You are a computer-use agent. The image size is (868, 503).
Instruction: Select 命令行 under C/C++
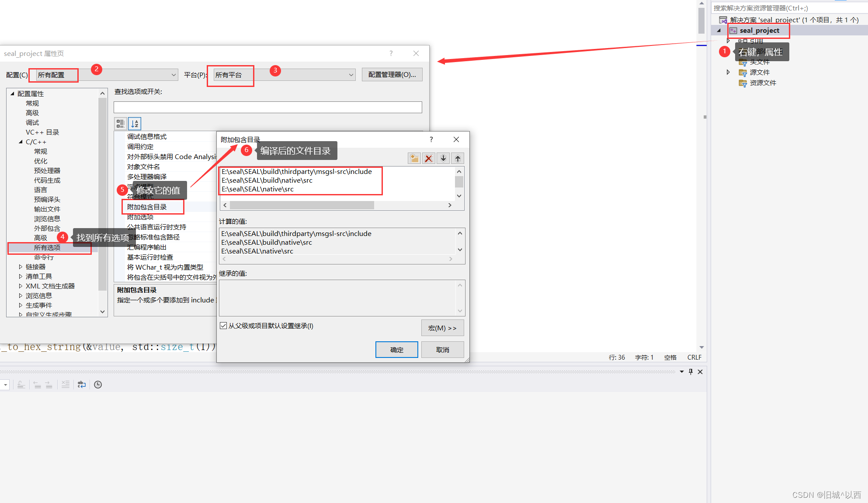[44, 257]
